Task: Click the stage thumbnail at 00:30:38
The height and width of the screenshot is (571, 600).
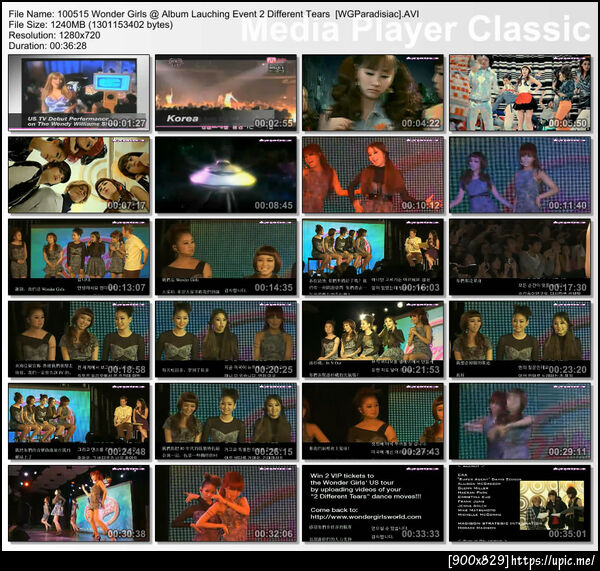Action: click(79, 504)
